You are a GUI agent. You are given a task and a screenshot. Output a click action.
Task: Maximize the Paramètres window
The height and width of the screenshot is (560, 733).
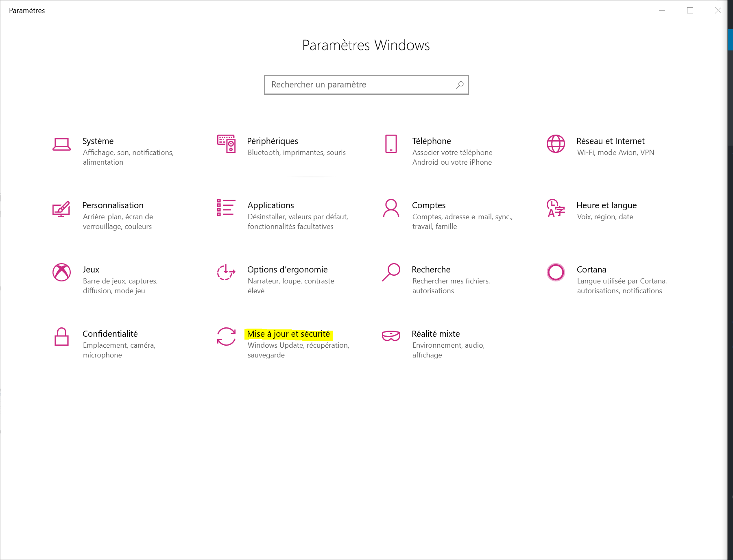(690, 11)
